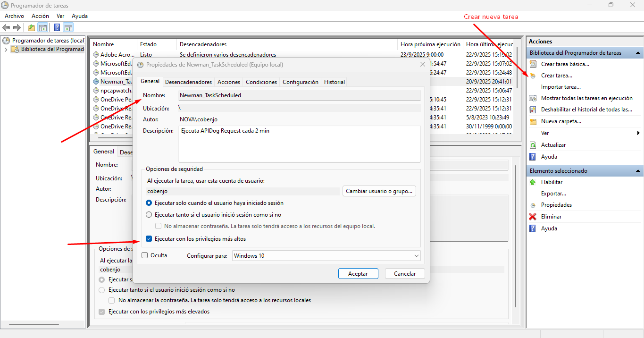Expand Biblioteca del Programador tree node
Screen dimensions: 644x338
point(6,50)
